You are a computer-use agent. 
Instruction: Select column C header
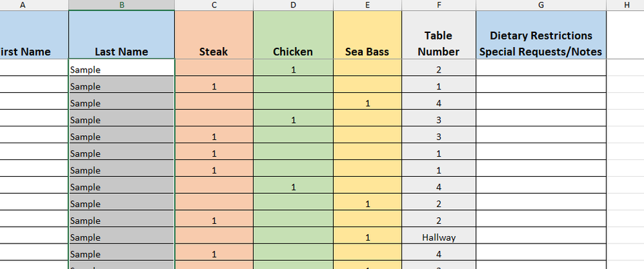pos(214,5)
